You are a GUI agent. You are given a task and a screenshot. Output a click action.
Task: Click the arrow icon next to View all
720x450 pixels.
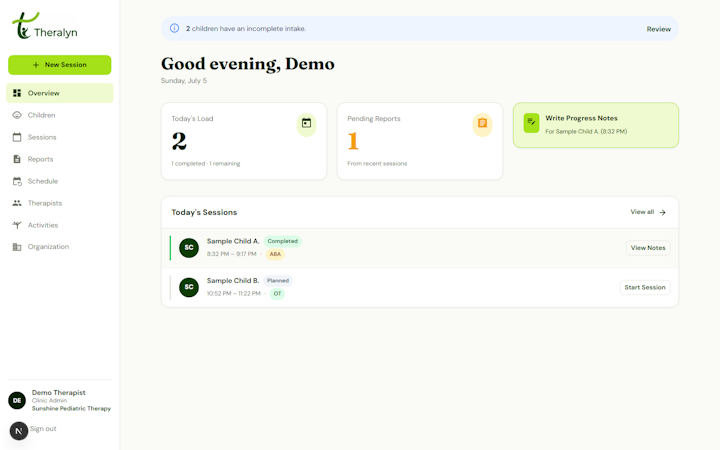[x=662, y=212]
